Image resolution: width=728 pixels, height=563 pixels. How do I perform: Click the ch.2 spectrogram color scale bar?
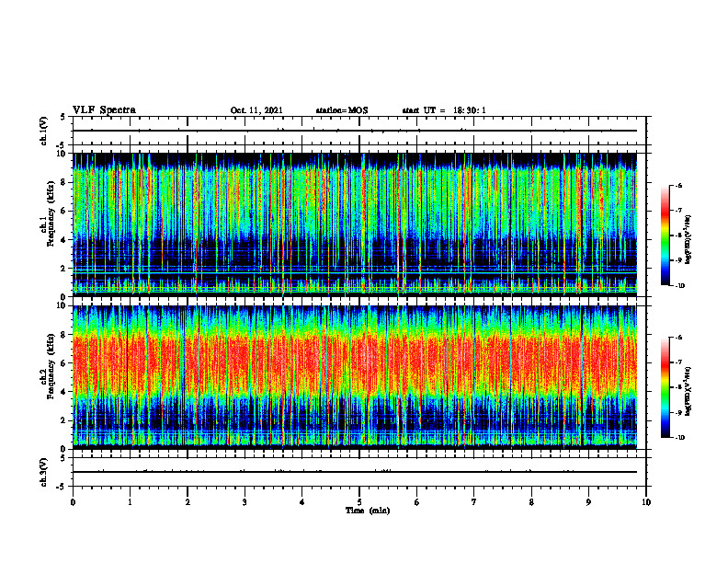pos(665,387)
